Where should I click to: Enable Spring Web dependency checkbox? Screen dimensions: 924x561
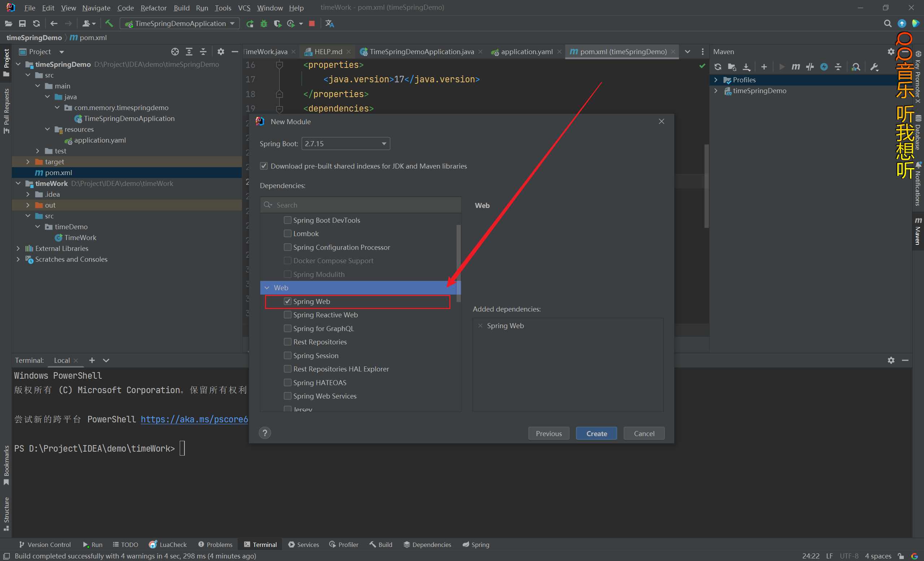(288, 301)
